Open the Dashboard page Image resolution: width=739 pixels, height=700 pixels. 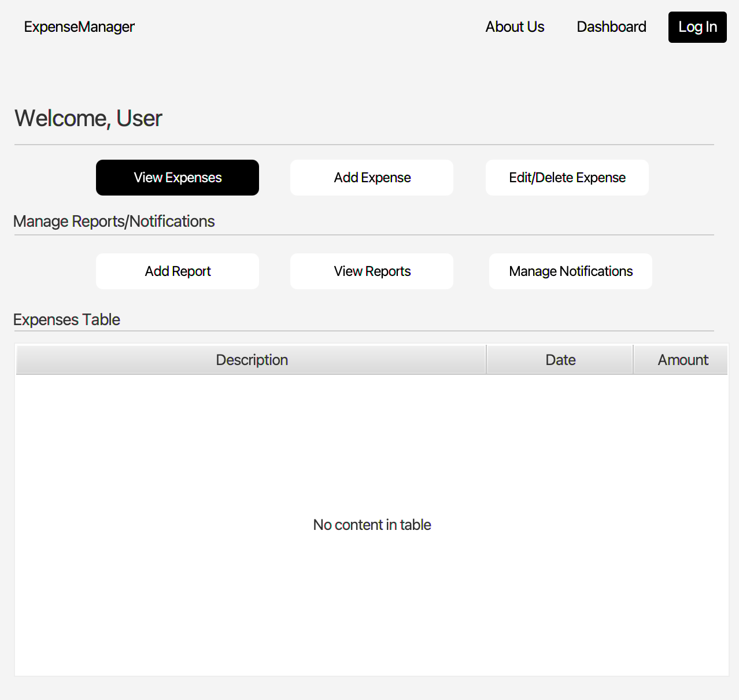(611, 27)
